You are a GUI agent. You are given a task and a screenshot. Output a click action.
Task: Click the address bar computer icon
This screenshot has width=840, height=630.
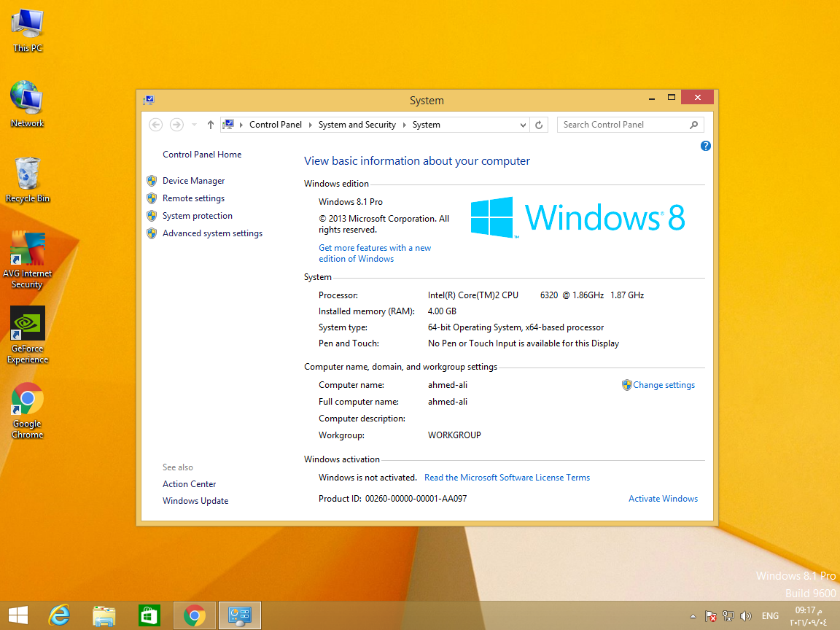pyautogui.click(x=228, y=125)
